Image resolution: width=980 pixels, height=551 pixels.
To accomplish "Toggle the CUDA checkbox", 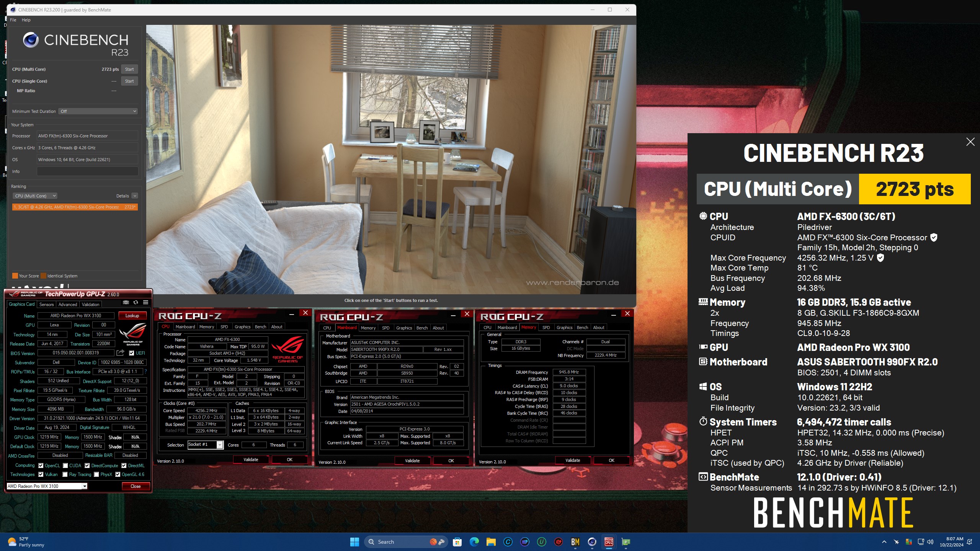I will pos(65,466).
